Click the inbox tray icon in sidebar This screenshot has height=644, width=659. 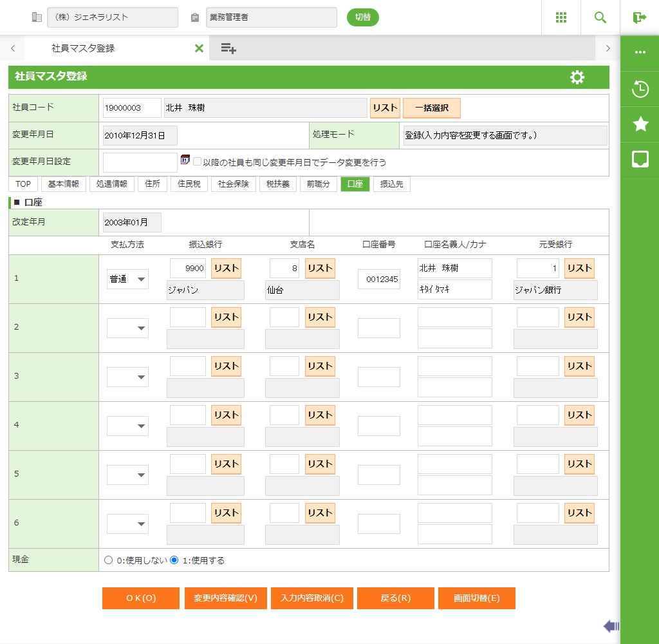coord(640,160)
